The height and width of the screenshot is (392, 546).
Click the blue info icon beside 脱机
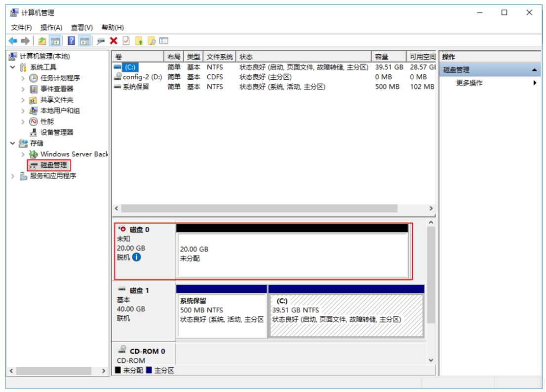click(136, 257)
